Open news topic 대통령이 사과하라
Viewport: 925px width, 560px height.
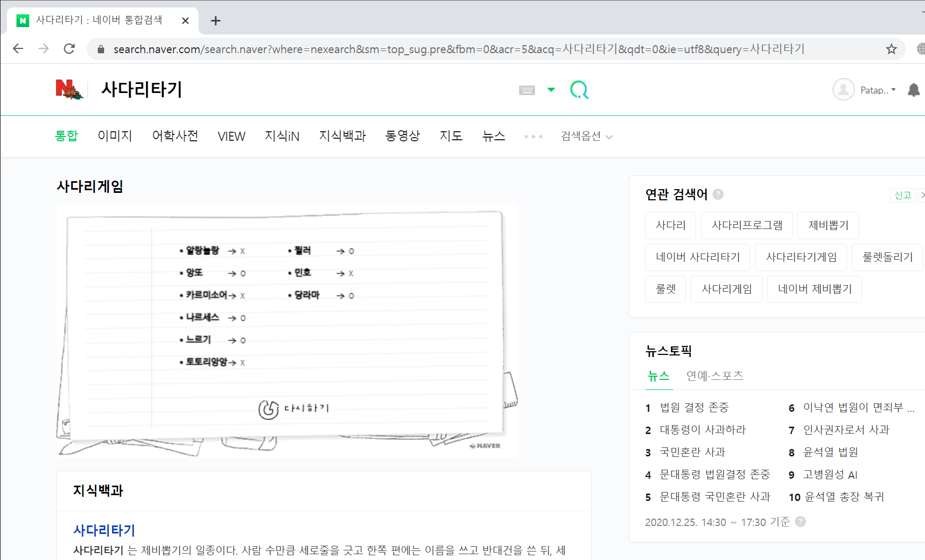point(702,430)
